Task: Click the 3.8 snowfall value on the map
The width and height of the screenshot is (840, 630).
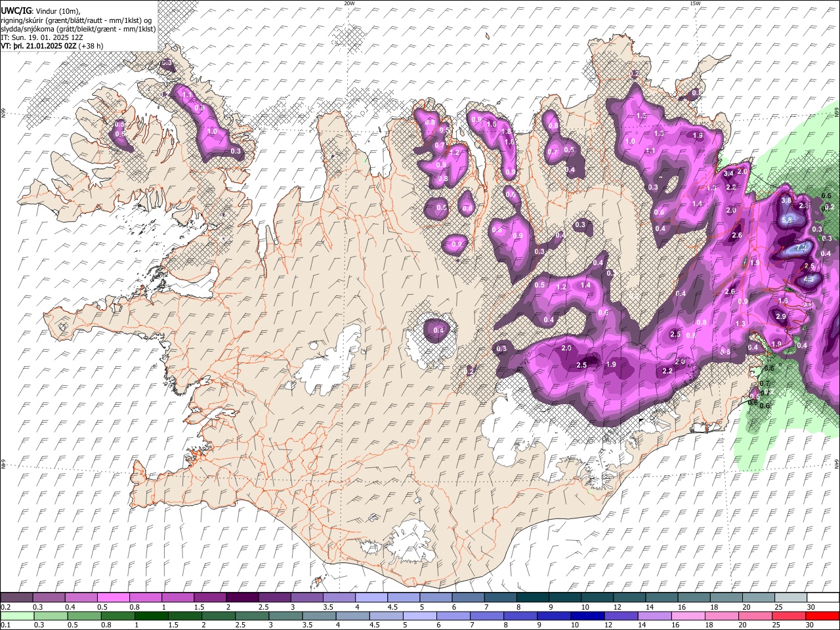Action: pyautogui.click(x=786, y=200)
